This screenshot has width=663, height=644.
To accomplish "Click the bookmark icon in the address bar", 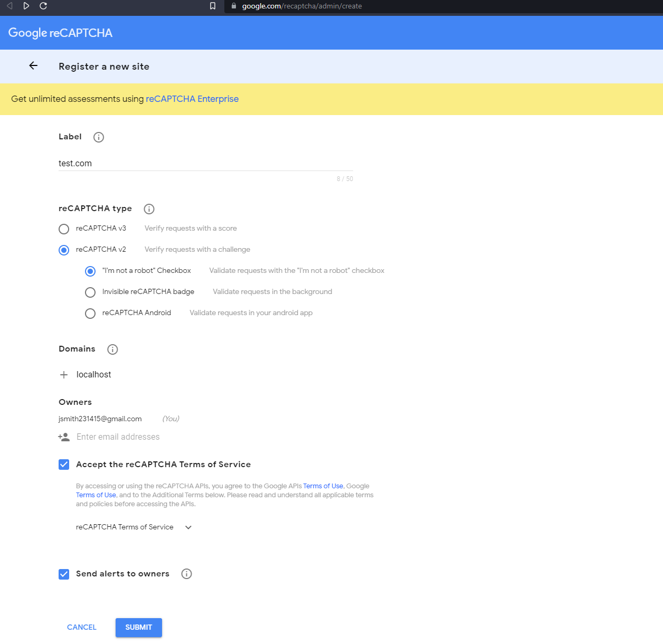I will 213,6.
